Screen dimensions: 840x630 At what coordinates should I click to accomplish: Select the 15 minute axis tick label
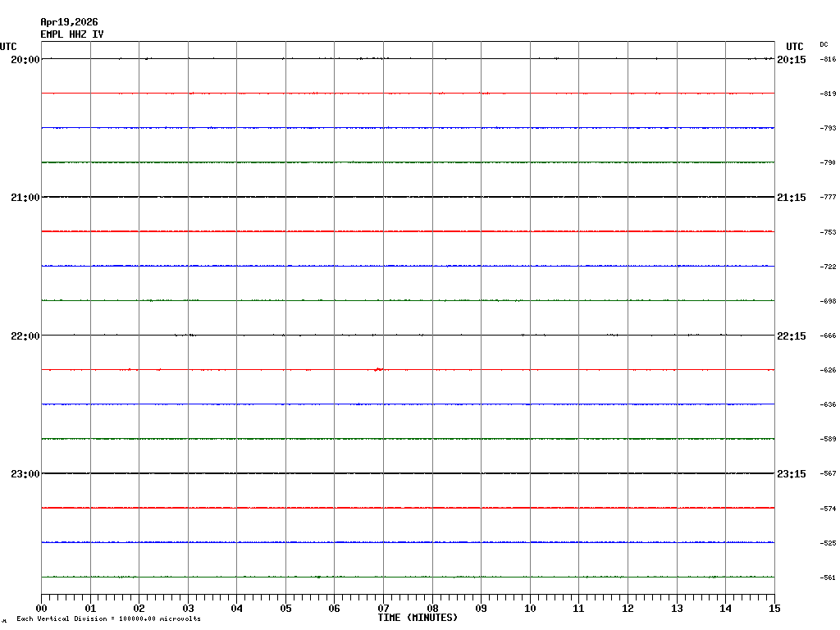(x=774, y=609)
